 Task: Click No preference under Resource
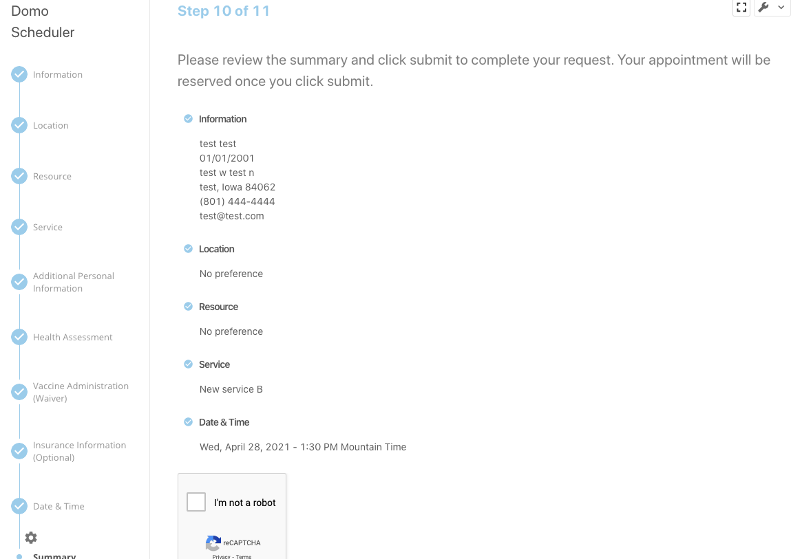tap(231, 331)
